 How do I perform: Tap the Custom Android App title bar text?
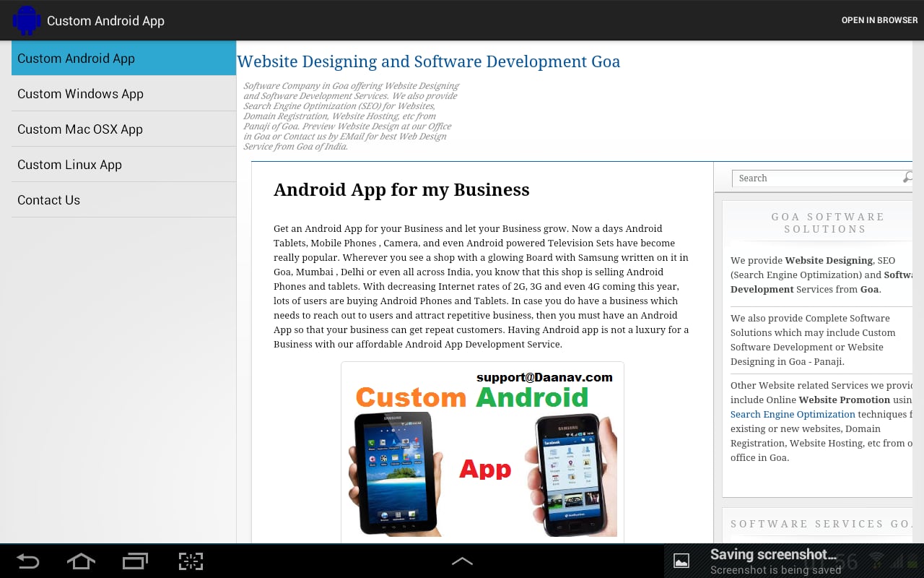pos(105,21)
